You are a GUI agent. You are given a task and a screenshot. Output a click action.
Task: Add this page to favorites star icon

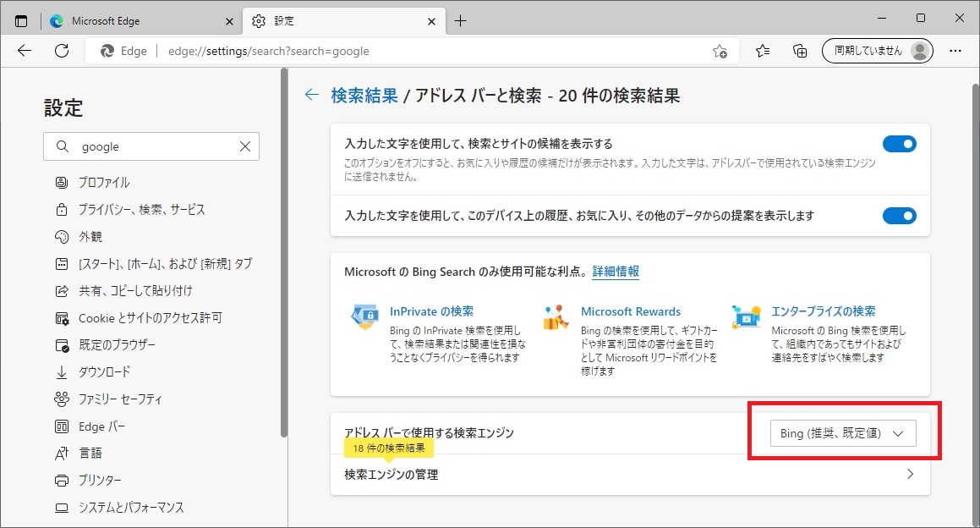click(x=720, y=52)
